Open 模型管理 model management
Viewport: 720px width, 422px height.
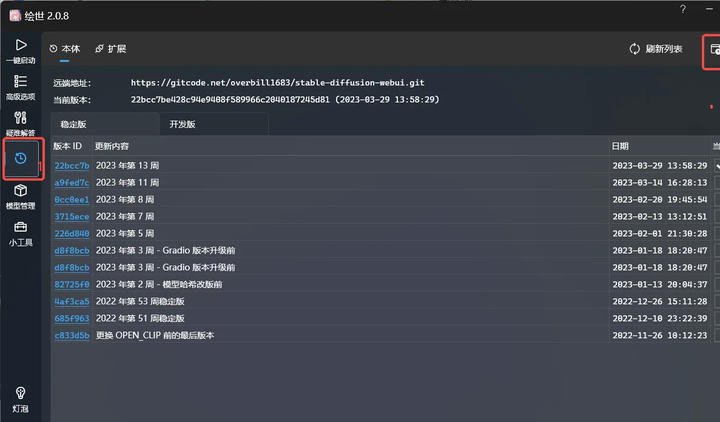click(x=21, y=197)
